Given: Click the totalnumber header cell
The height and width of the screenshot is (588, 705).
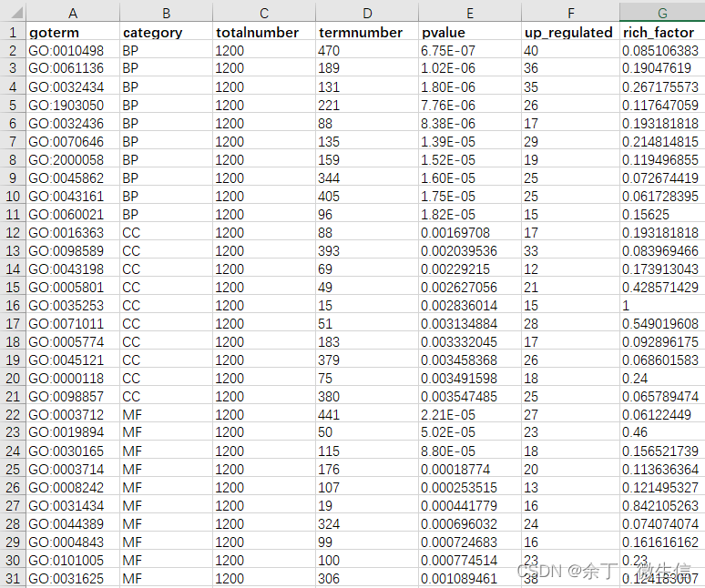Looking at the screenshot, I should coord(264,32).
